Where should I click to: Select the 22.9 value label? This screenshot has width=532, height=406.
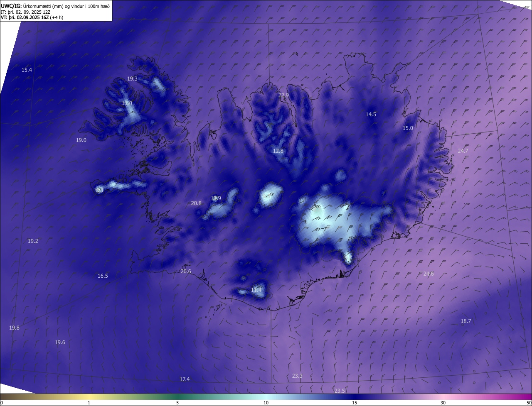tap(283, 95)
